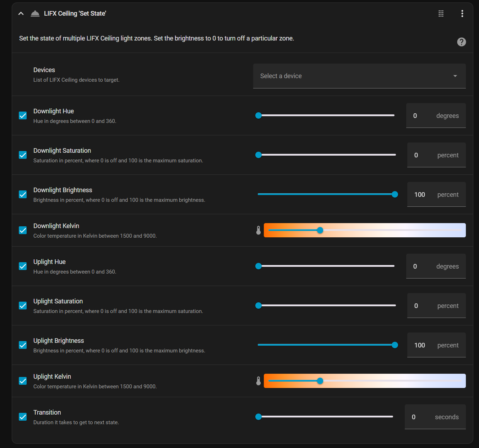Disable the Downlight Brightness checkbox
The width and height of the screenshot is (479, 448).
[x=23, y=195]
